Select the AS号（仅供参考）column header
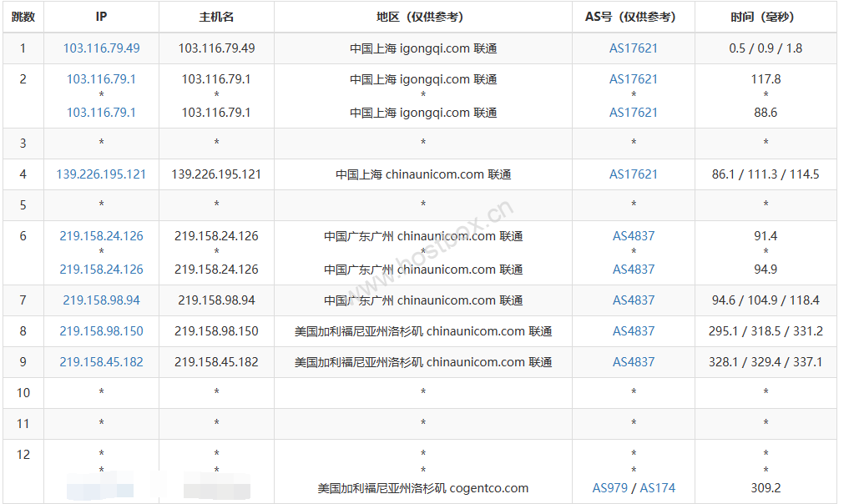The height and width of the screenshot is (504, 854). point(633,15)
